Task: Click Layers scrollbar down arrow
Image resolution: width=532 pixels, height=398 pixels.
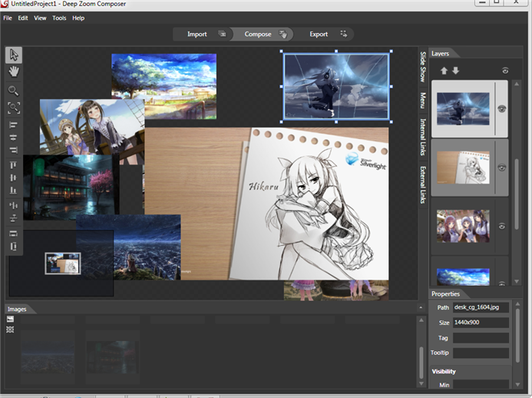Action: pos(517,281)
